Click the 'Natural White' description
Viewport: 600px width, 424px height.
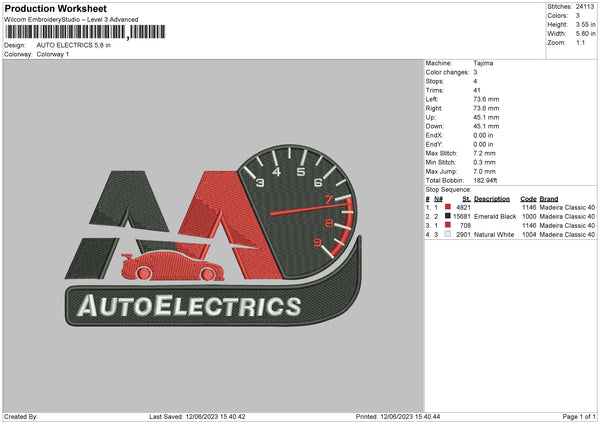click(494, 235)
